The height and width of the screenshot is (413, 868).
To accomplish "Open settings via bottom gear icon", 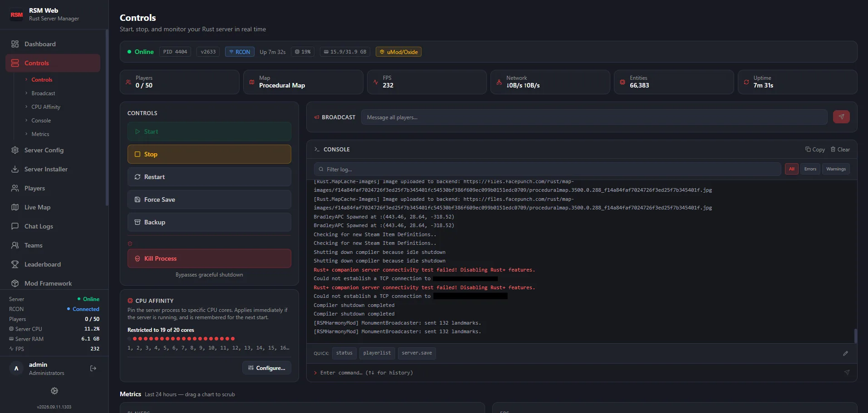I will [x=54, y=391].
